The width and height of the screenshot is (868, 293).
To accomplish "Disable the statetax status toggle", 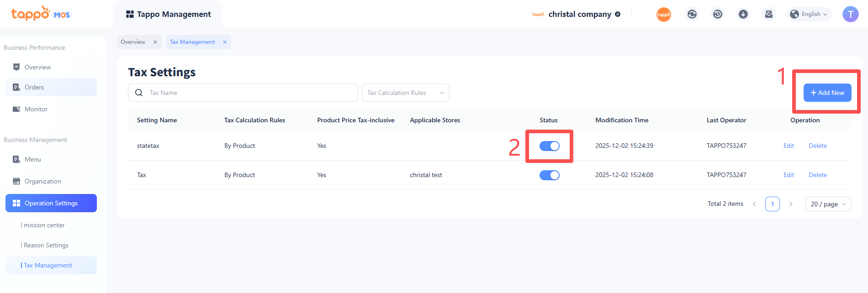I will point(549,146).
